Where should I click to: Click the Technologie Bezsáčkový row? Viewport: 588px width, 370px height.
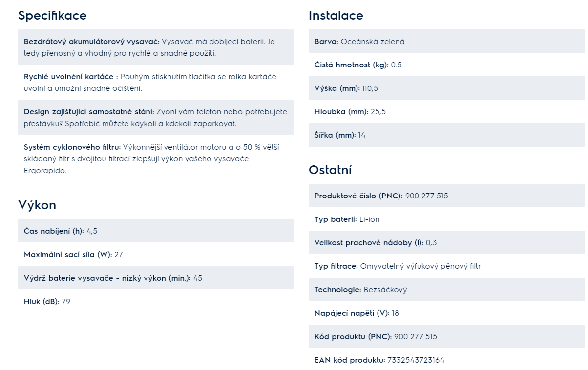pyautogui.click(x=446, y=289)
